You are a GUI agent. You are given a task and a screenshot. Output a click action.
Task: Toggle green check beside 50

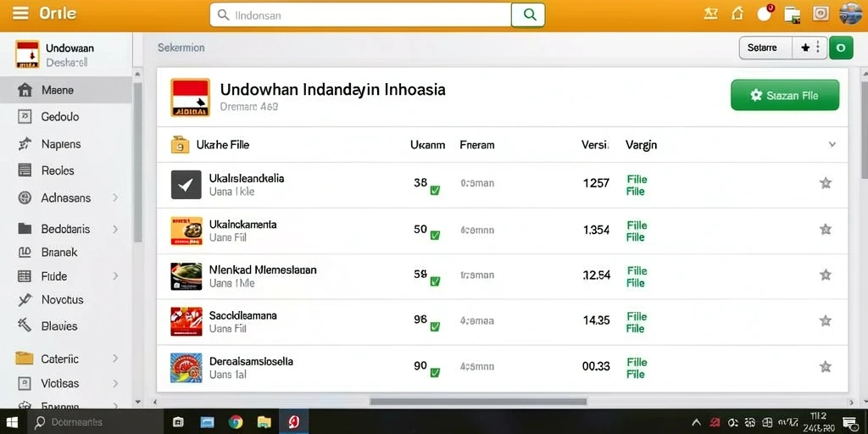[x=435, y=236]
